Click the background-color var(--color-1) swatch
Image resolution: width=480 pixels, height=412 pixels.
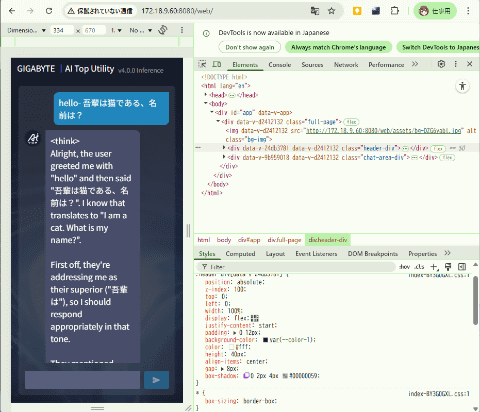point(265,340)
